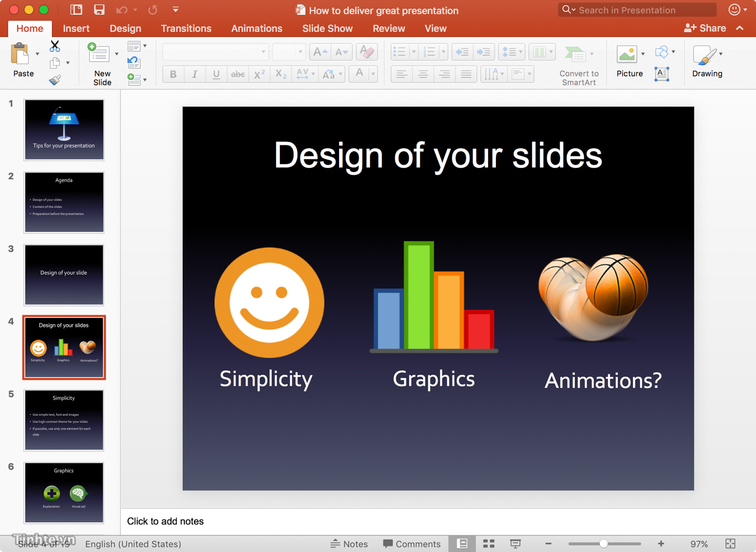Click the Increase Font Size icon
The width and height of the screenshot is (756, 552).
[x=320, y=52]
